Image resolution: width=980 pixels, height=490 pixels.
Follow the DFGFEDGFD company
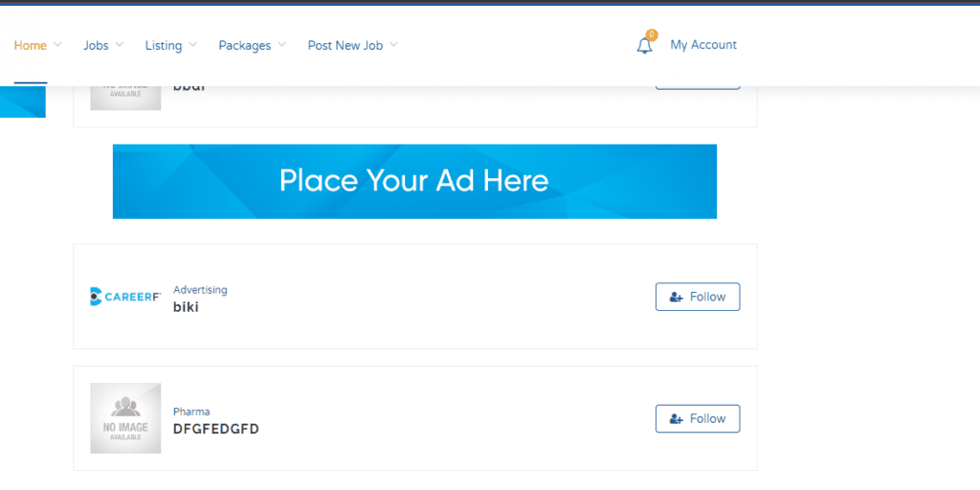coord(698,418)
